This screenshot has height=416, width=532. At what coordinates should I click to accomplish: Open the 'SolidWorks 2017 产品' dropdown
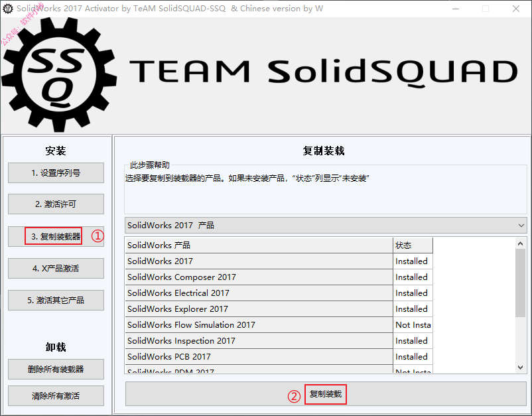pyautogui.click(x=326, y=226)
